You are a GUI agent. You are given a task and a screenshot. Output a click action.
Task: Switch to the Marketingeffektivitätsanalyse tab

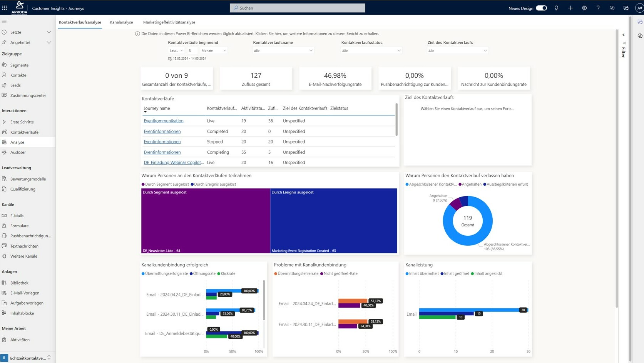click(x=169, y=22)
